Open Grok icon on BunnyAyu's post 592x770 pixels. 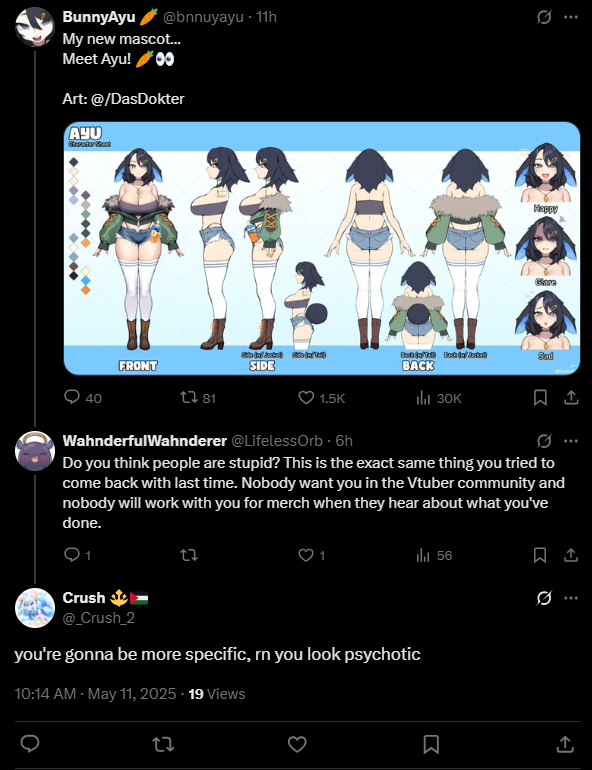coord(544,17)
